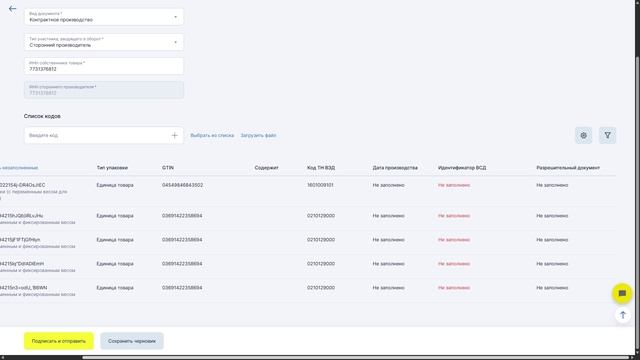Click the back-to-top arrow button
The image size is (640, 360).
click(622, 315)
